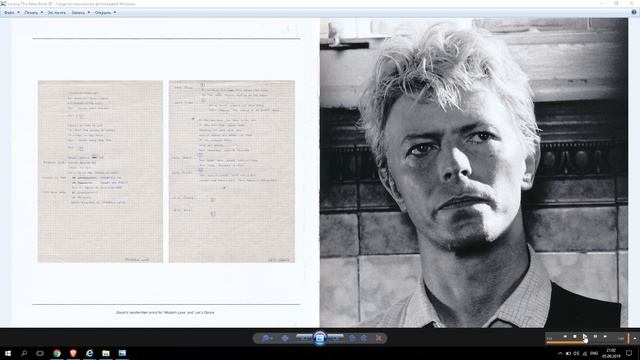Click the mini player progress bar
The width and height of the screenshot is (640, 360).
click(585, 342)
